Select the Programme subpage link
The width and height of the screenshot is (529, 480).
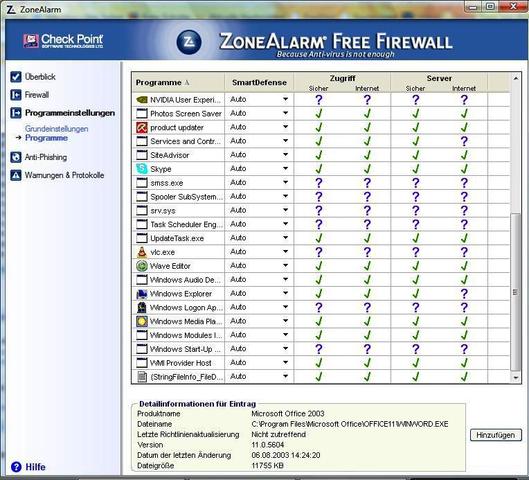tap(46, 138)
